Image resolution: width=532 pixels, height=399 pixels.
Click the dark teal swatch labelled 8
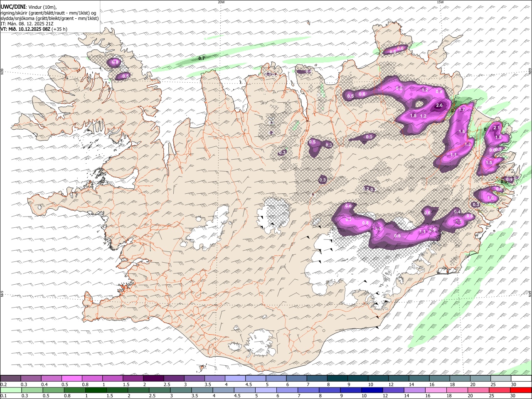[x=337, y=379]
